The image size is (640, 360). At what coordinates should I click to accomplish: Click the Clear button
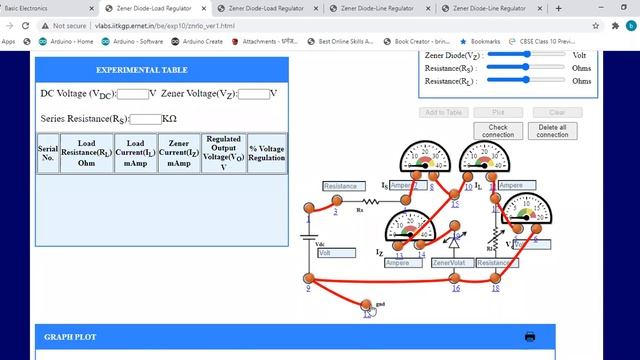(557, 112)
